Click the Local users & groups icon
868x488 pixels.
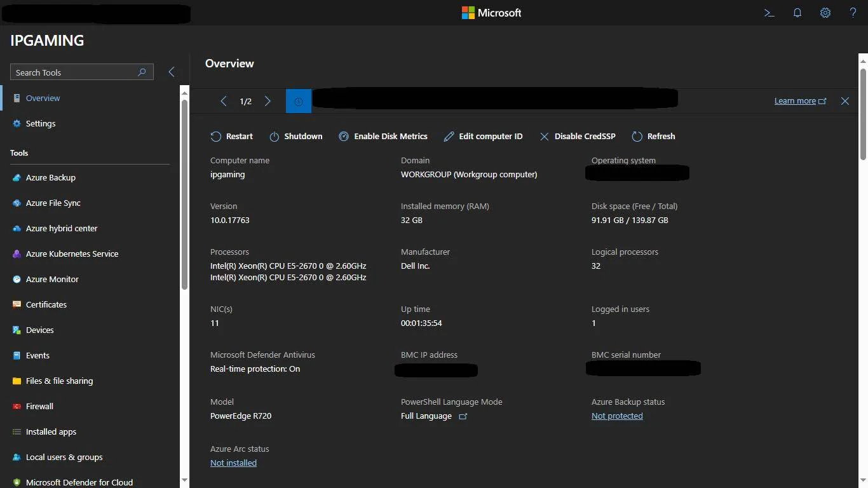(17, 457)
